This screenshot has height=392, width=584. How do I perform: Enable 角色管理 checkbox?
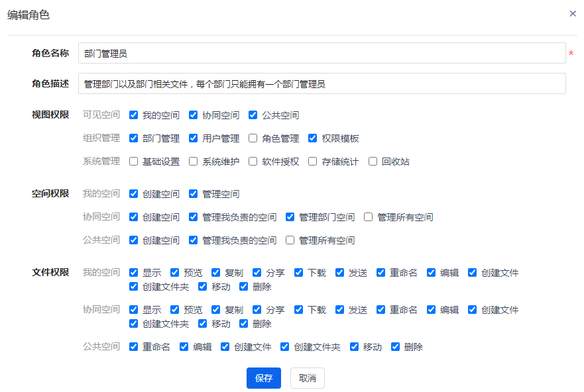coord(253,138)
